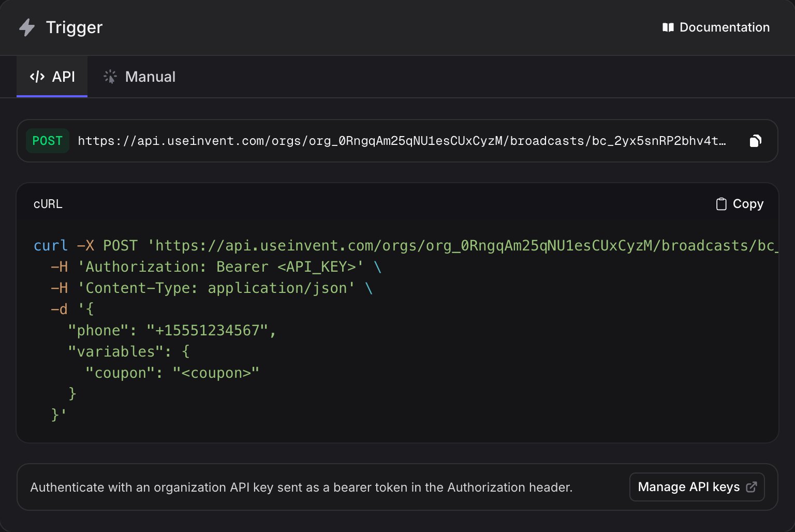This screenshot has width=795, height=532.
Task: Click the Authorization Bearer header line
Action: click(216, 267)
